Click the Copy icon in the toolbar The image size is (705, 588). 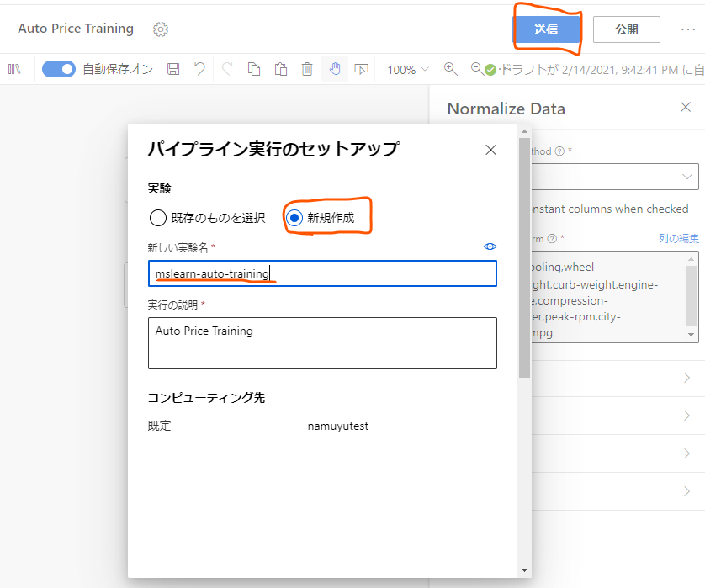tap(254, 69)
